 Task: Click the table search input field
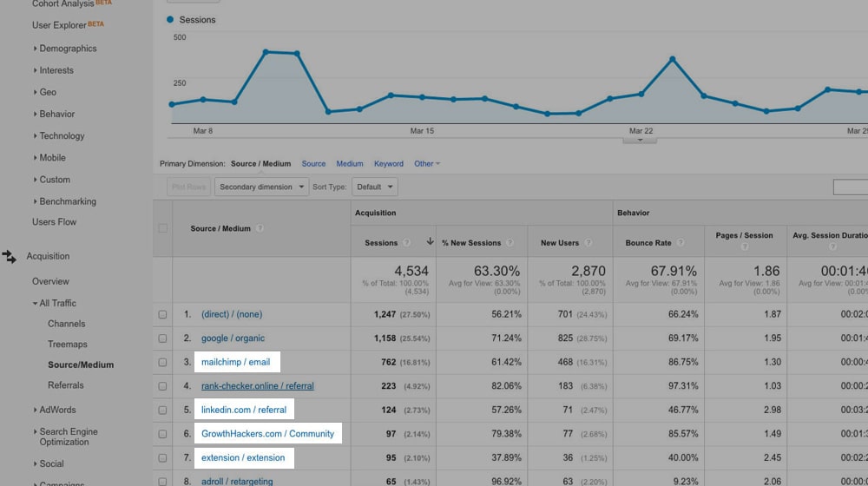[x=851, y=187]
